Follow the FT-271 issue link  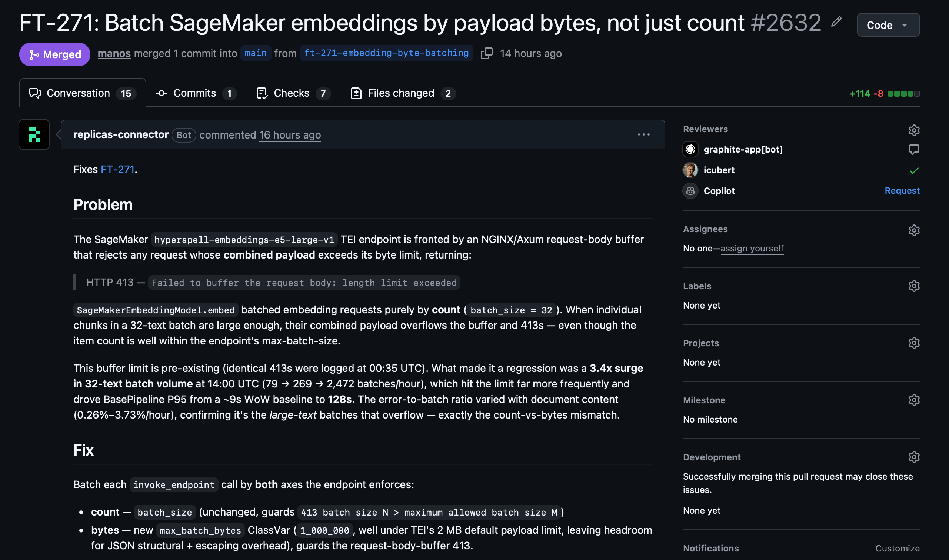pos(117,169)
